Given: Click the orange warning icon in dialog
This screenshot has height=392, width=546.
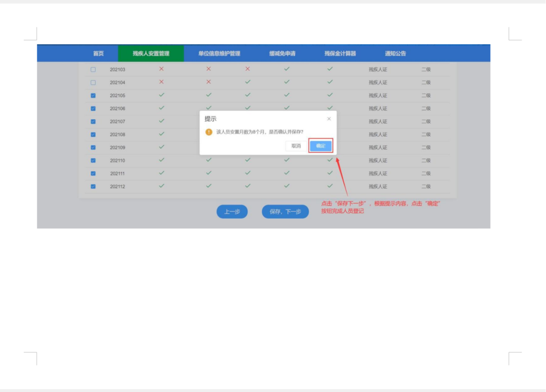Looking at the screenshot, I should pyautogui.click(x=209, y=132).
